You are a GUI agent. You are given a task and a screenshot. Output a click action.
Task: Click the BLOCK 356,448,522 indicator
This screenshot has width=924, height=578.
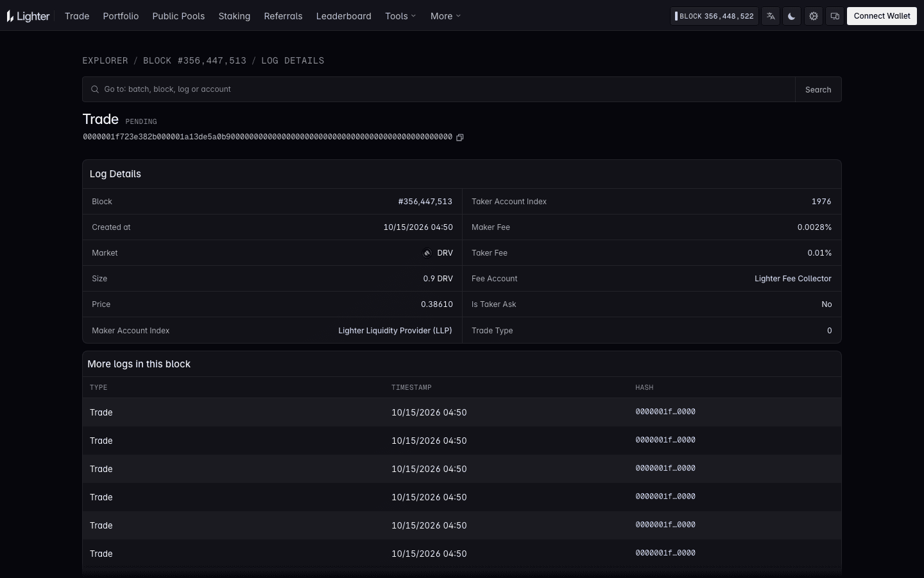point(714,16)
